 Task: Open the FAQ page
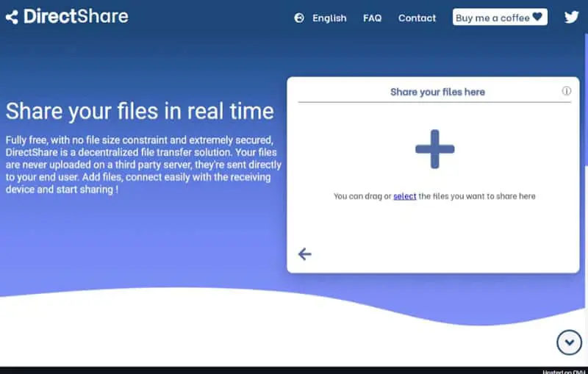pyautogui.click(x=373, y=18)
